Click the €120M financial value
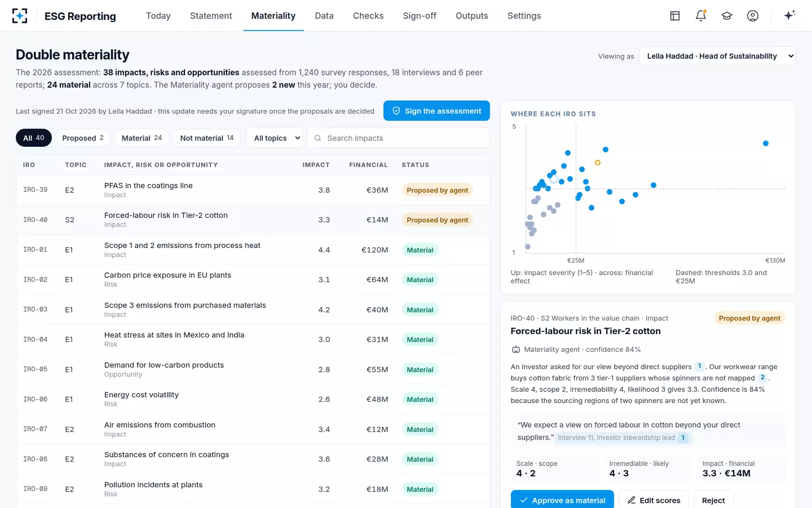This screenshot has width=812, height=508. point(374,249)
